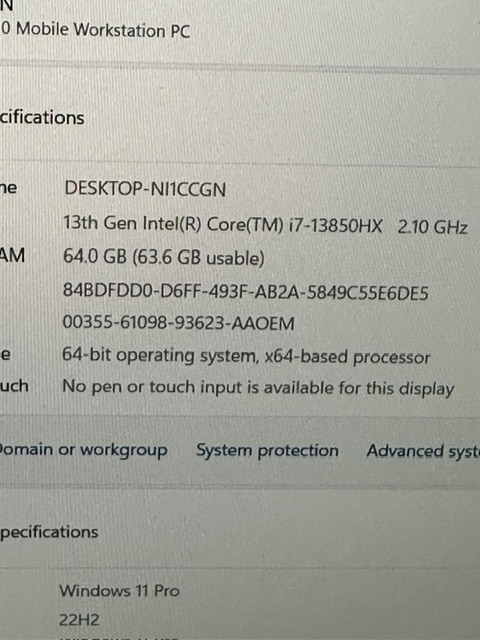Click the Device name label above RAM
Image resolution: width=480 pixels, height=640 pixels.
(x=9, y=188)
